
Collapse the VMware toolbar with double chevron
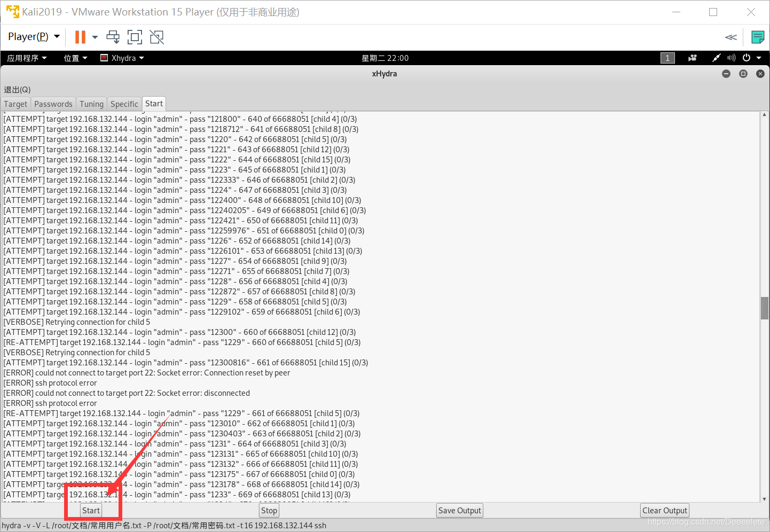[730, 37]
